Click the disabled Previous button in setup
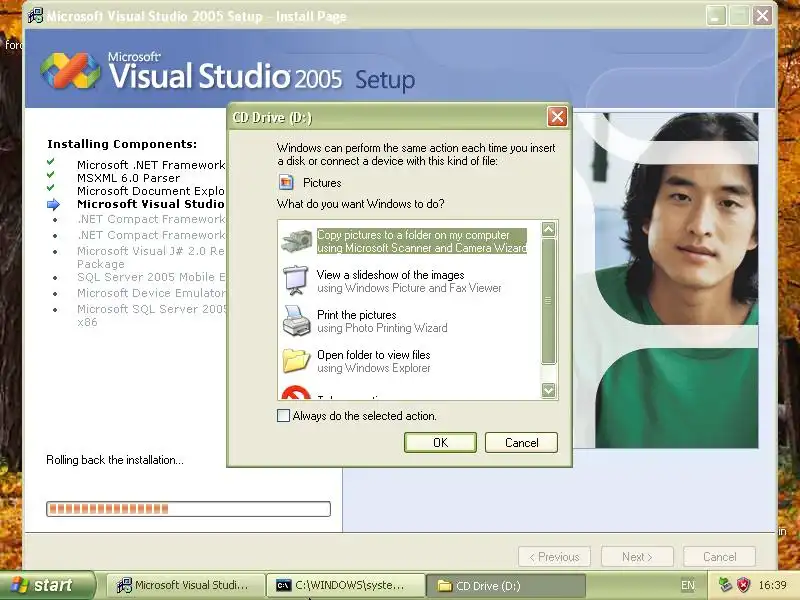 click(x=554, y=557)
